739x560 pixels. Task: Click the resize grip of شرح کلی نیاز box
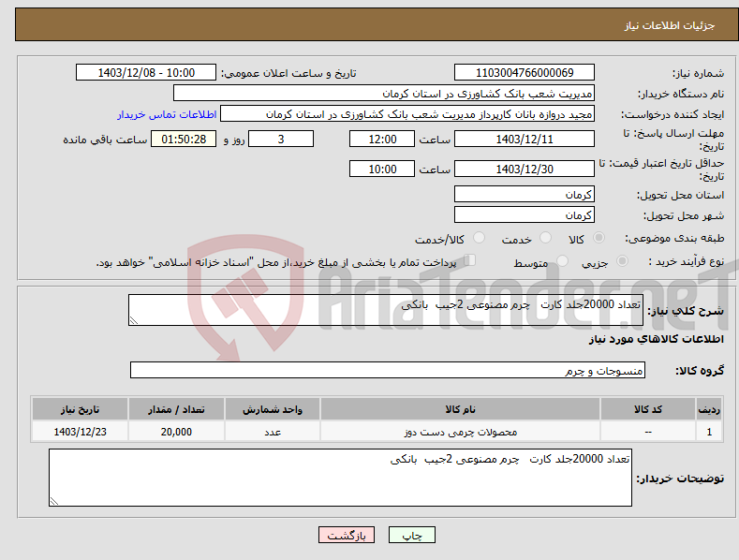[134, 320]
